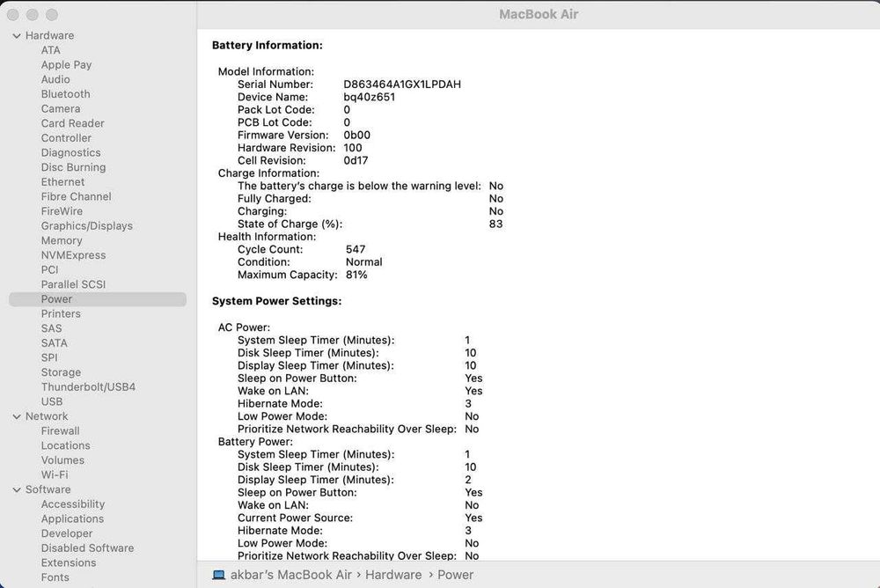Open Wi-Fi under Network
This screenshot has width=880, height=588.
55,474
